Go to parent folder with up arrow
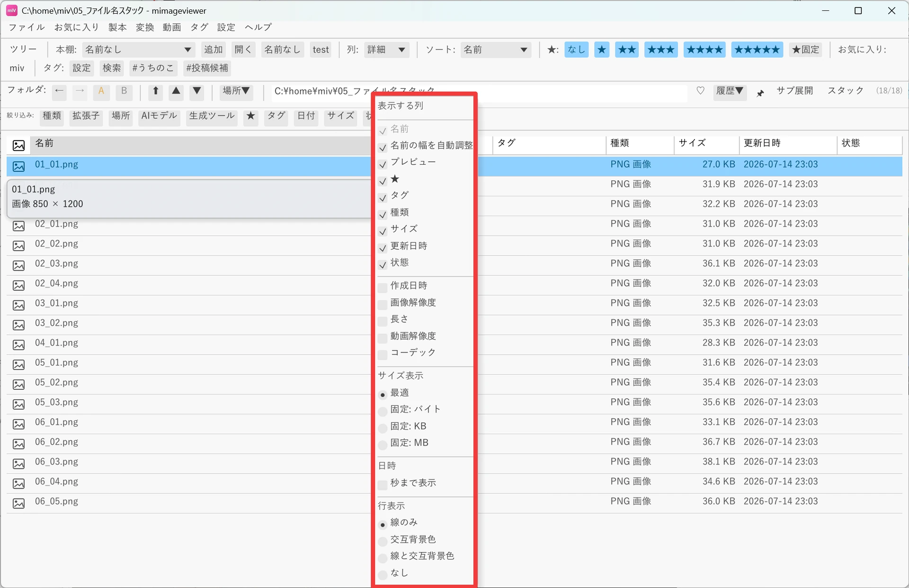 (x=155, y=91)
